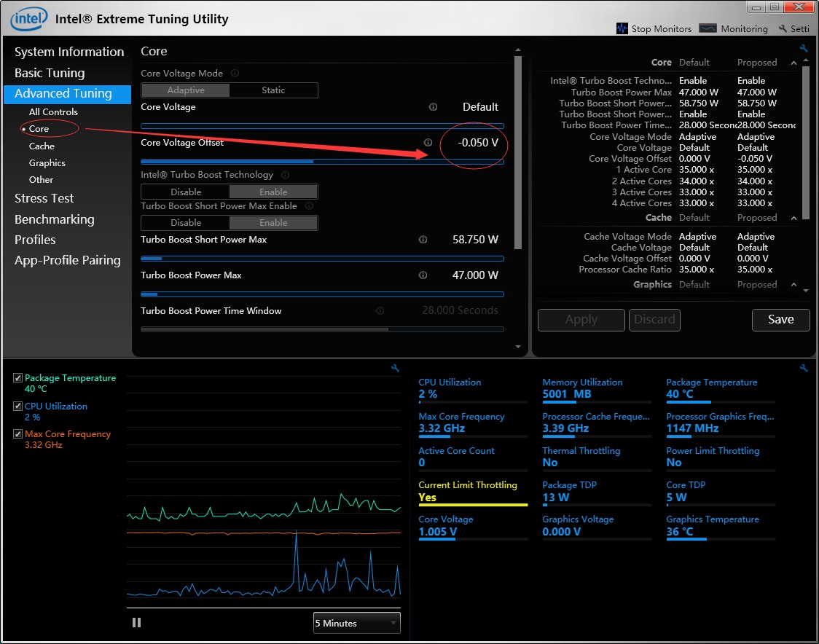Collapse the Cache section in proposed panel
This screenshot has height=644, width=819.
[x=793, y=218]
